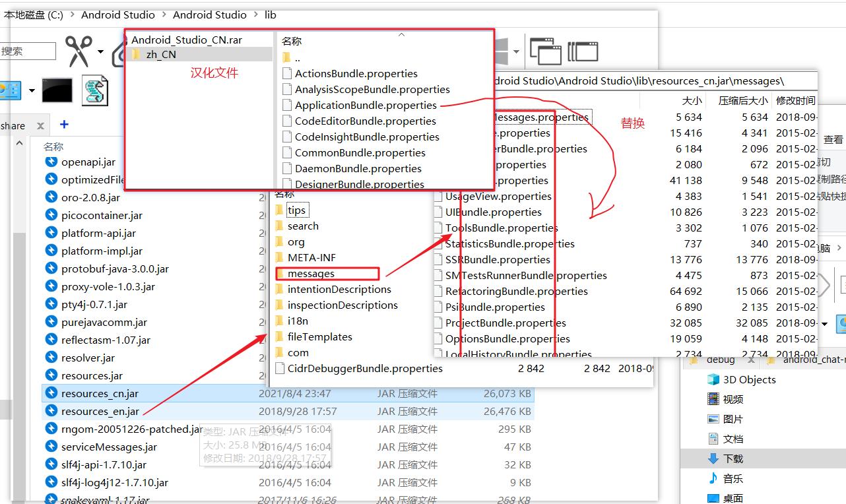846x504 pixels.
Task: Open 3D Objects in navigation pane
Action: coord(741,379)
